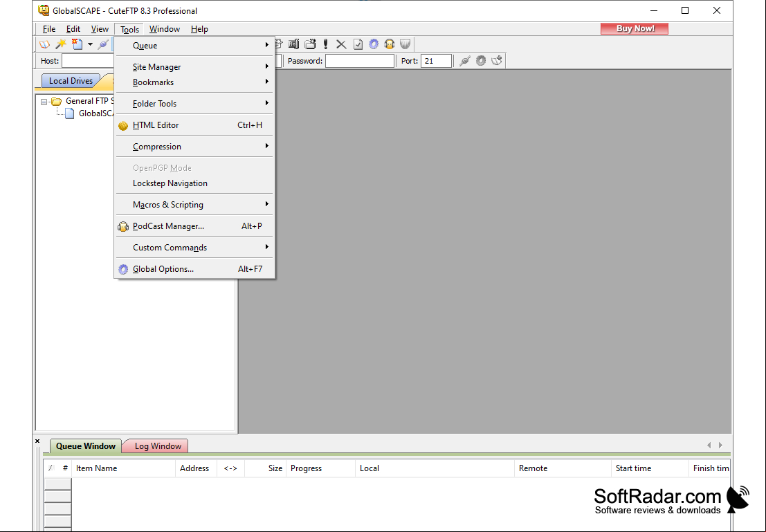Expand the Macros & Scripting submenu arrow
This screenshot has width=766, height=532.
pos(266,204)
